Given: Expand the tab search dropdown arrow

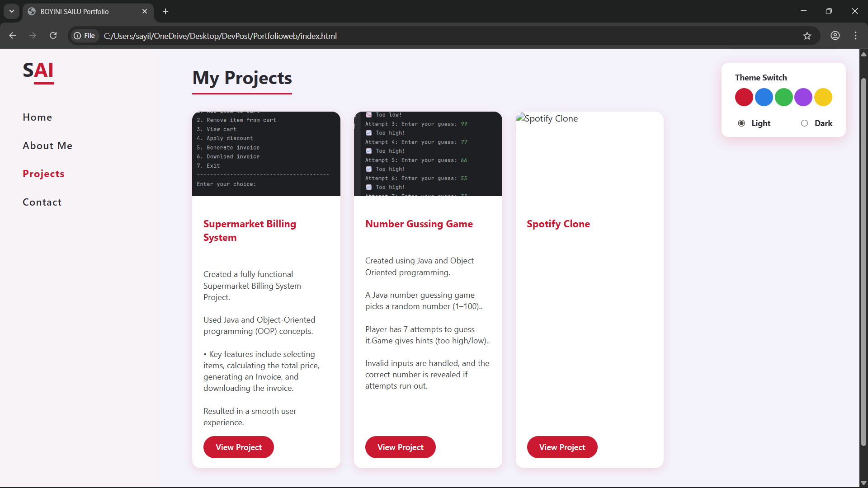Looking at the screenshot, I should pos(12,11).
